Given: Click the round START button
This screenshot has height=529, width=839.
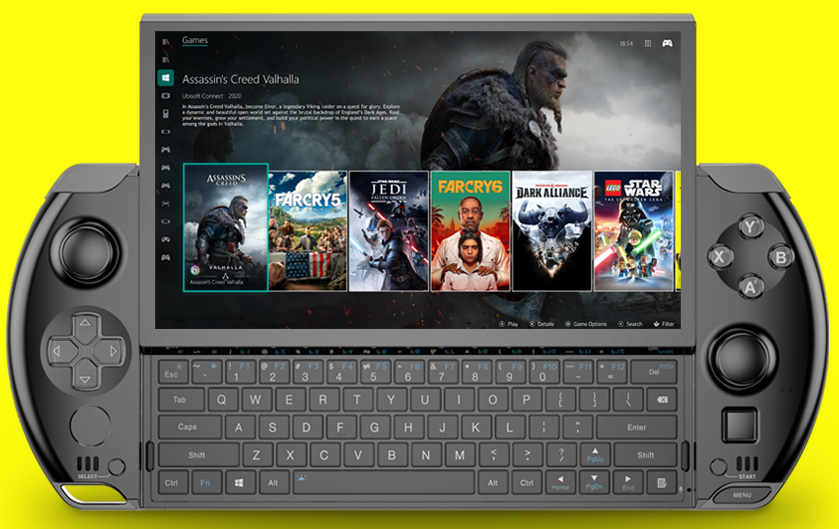Looking at the screenshot, I should tap(719, 466).
